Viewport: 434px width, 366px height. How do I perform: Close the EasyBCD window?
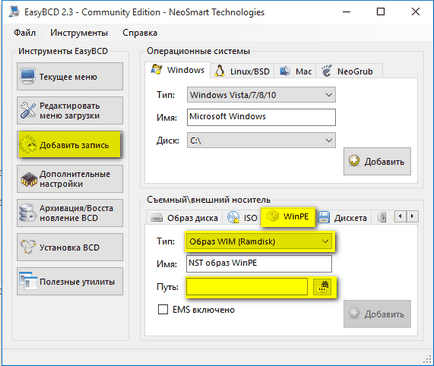click(x=415, y=12)
